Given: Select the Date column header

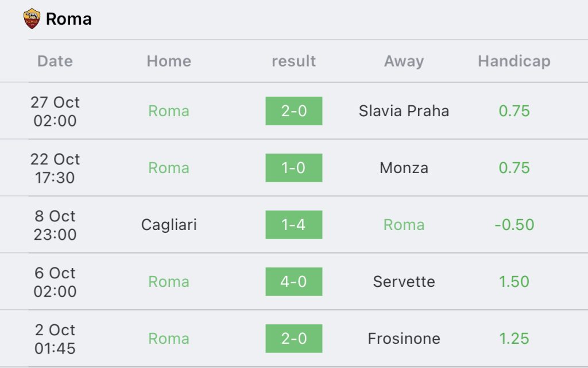Looking at the screenshot, I should (x=55, y=61).
